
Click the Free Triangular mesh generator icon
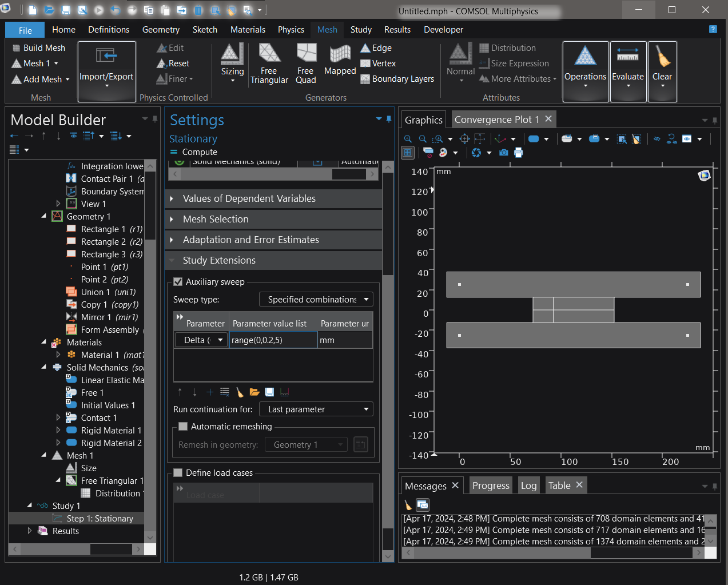pyautogui.click(x=269, y=54)
